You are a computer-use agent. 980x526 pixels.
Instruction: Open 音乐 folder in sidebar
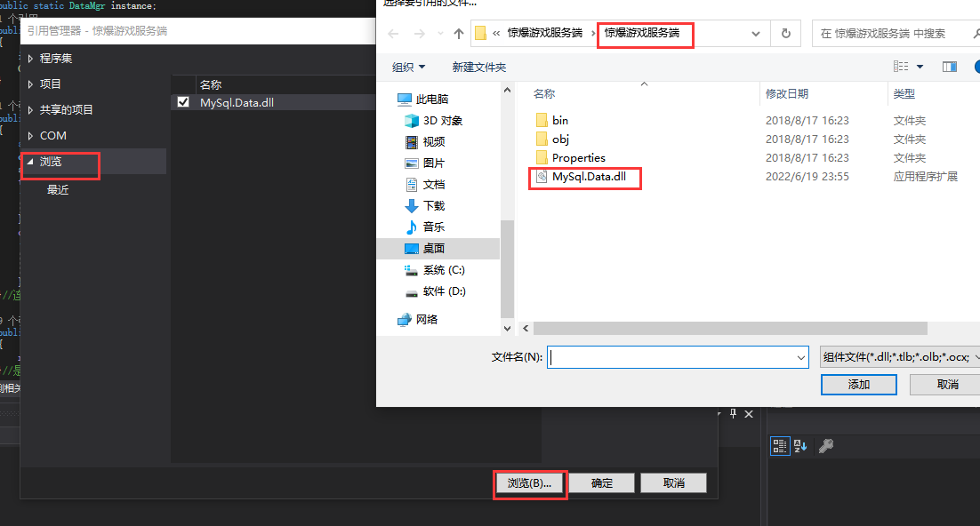point(425,227)
